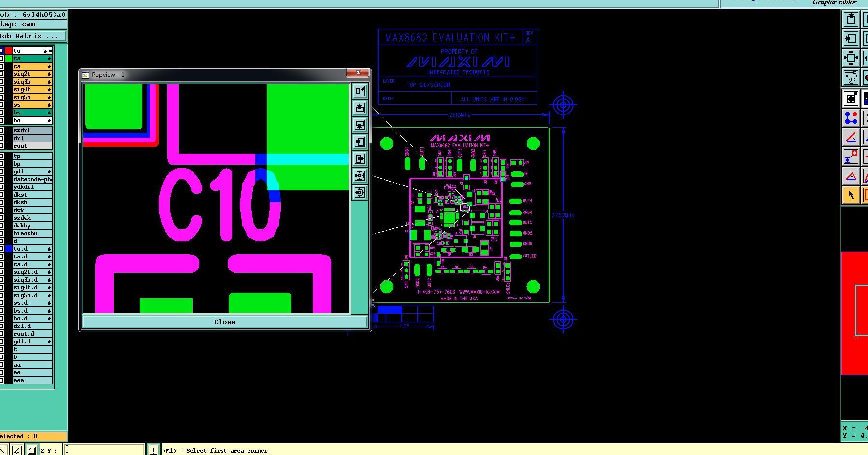Viewport: 868px width, 455px height.
Task: Select layer dkst in the layer list
Action: tap(33, 195)
